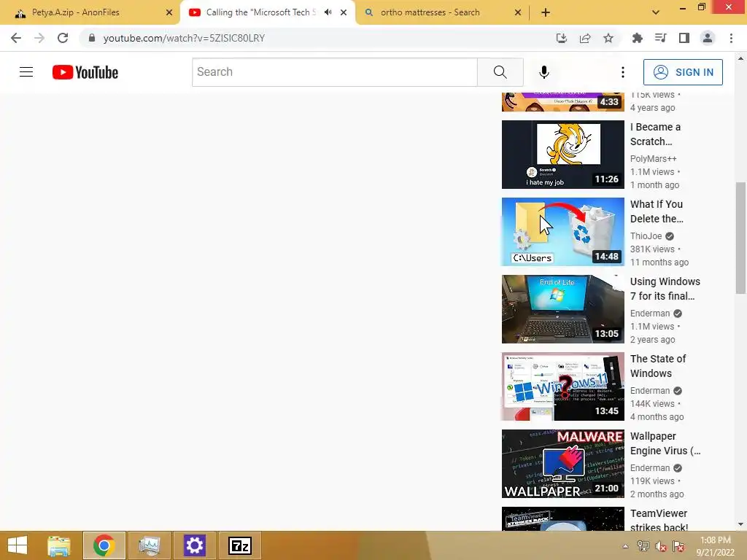Click the Chrome taskbar icon

(104, 545)
